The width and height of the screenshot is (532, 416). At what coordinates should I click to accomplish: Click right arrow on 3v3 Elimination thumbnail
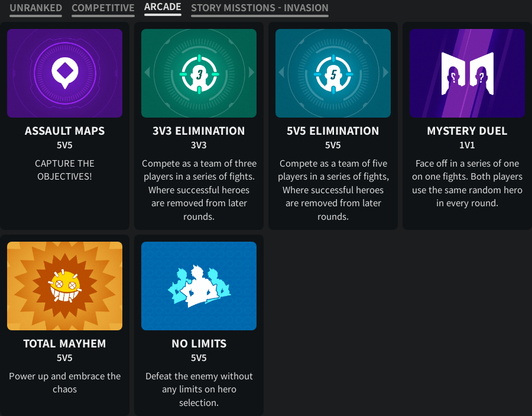251,72
